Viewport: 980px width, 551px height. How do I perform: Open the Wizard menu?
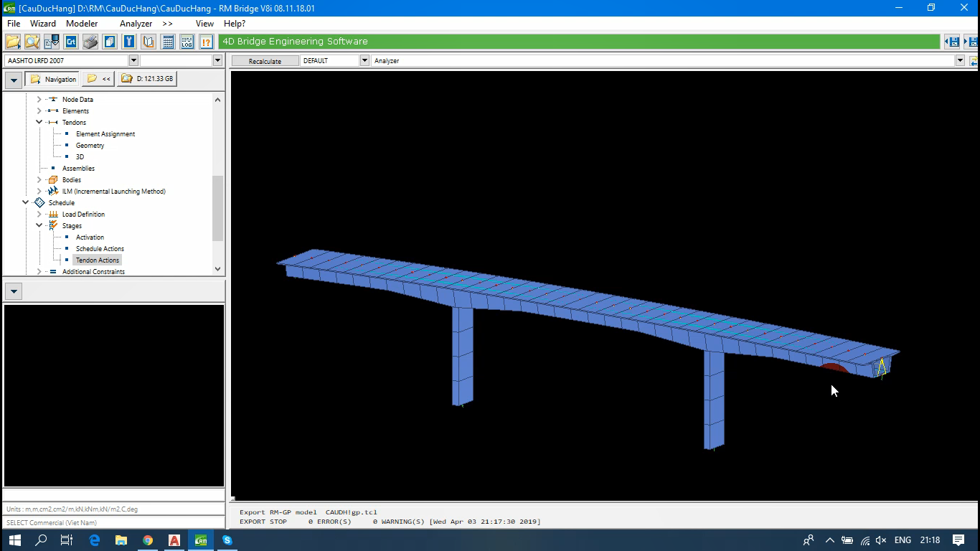point(43,24)
